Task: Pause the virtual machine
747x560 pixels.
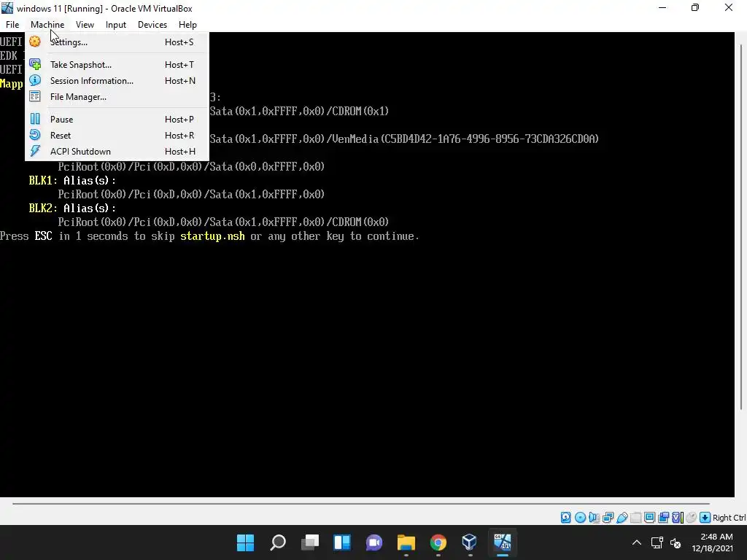Action: pyautogui.click(x=117, y=119)
